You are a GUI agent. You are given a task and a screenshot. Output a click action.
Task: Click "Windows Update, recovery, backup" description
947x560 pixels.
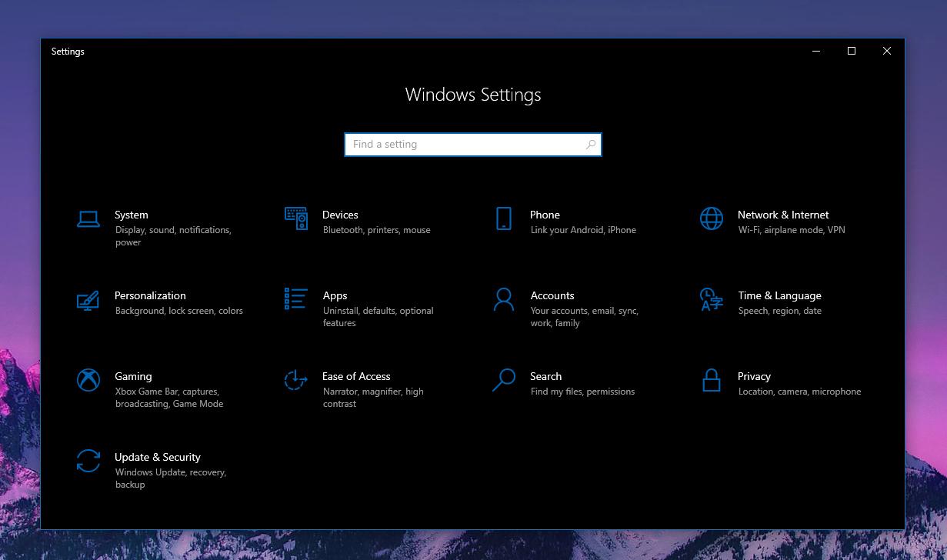[x=171, y=478]
